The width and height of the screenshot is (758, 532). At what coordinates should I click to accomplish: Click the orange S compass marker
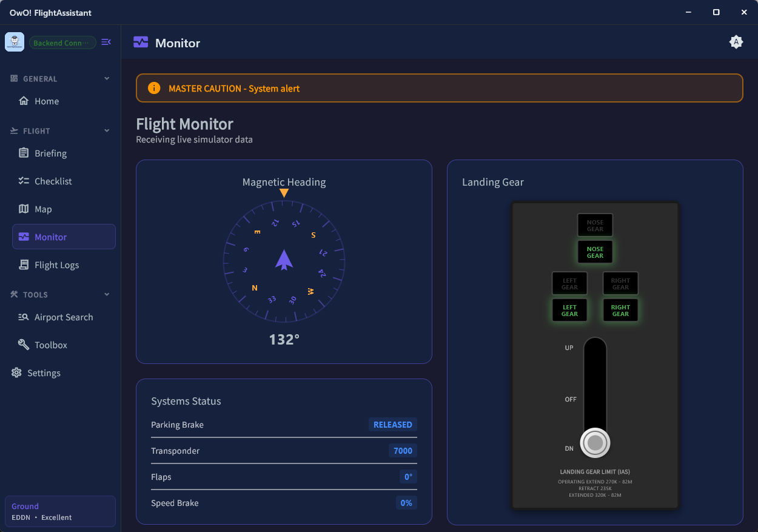314,235
